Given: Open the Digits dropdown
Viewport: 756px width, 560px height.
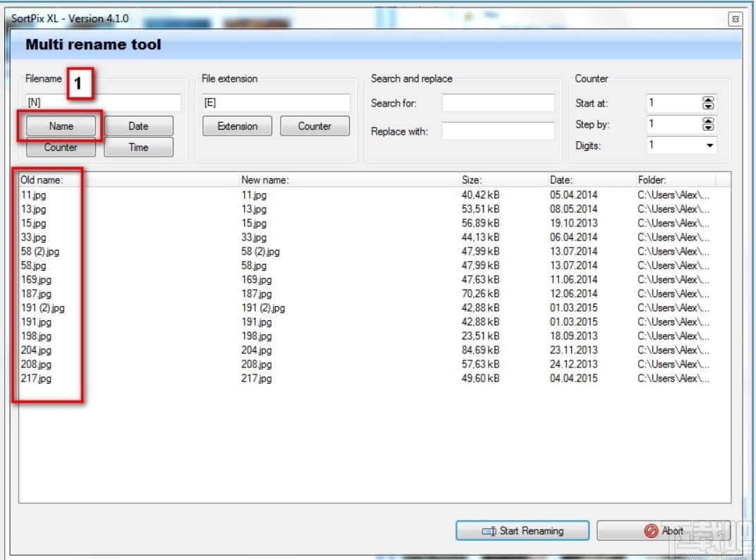Looking at the screenshot, I should pyautogui.click(x=709, y=145).
